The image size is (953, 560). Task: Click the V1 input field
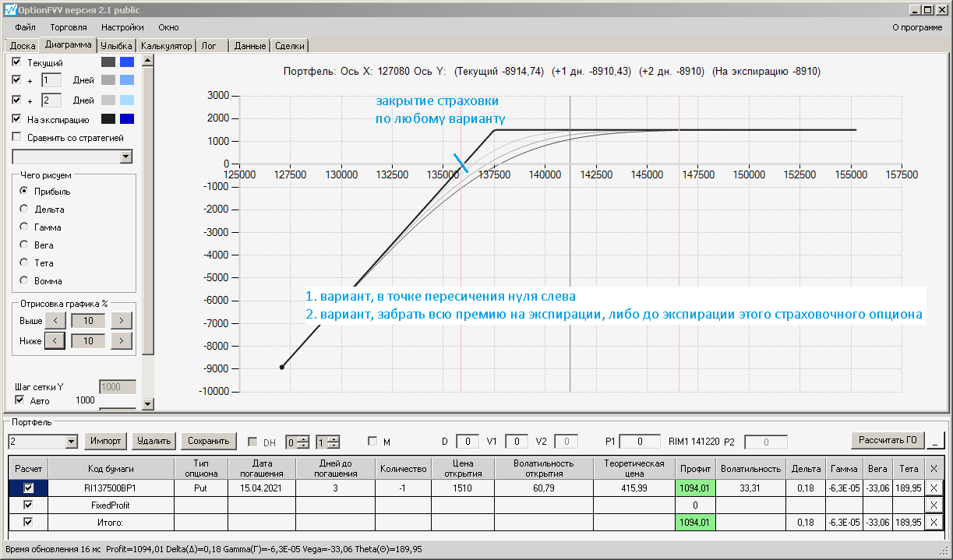tap(517, 442)
